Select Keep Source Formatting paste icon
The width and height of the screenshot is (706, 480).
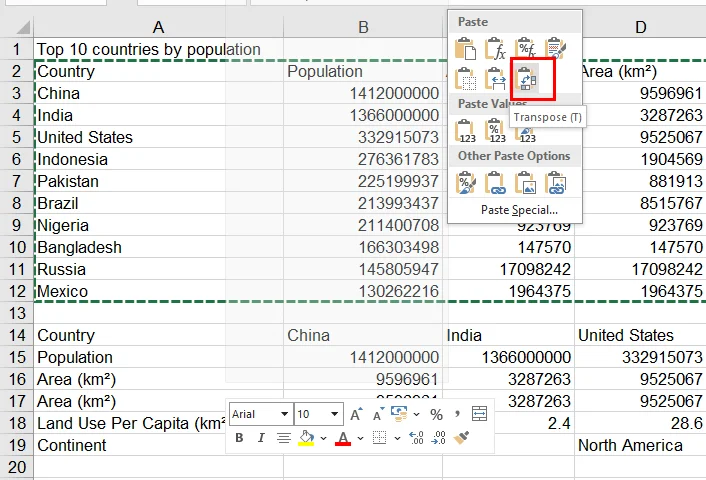pyautogui.click(x=556, y=48)
